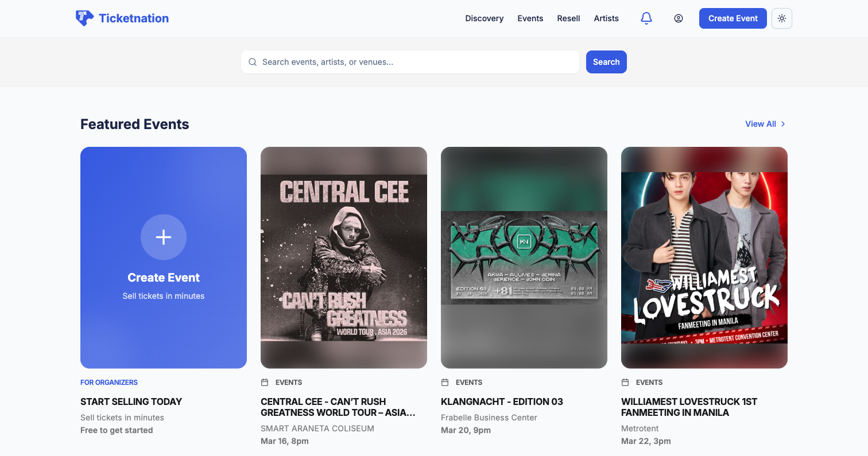Click the calendar icon on Central Cee card

[265, 382]
